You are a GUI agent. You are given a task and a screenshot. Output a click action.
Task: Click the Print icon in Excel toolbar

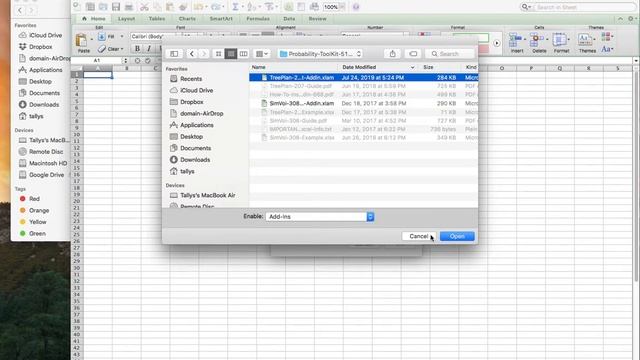[129, 7]
